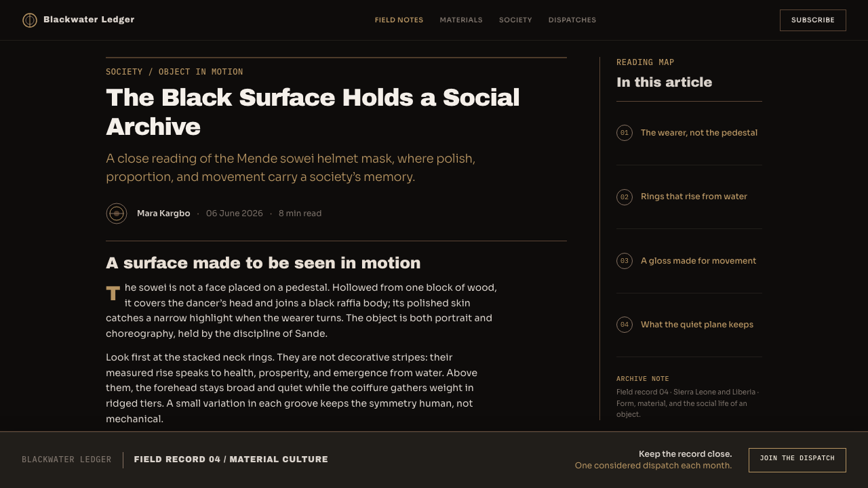The image size is (868, 488).
Task: Click "Keep the record close." text
Action: (686, 454)
